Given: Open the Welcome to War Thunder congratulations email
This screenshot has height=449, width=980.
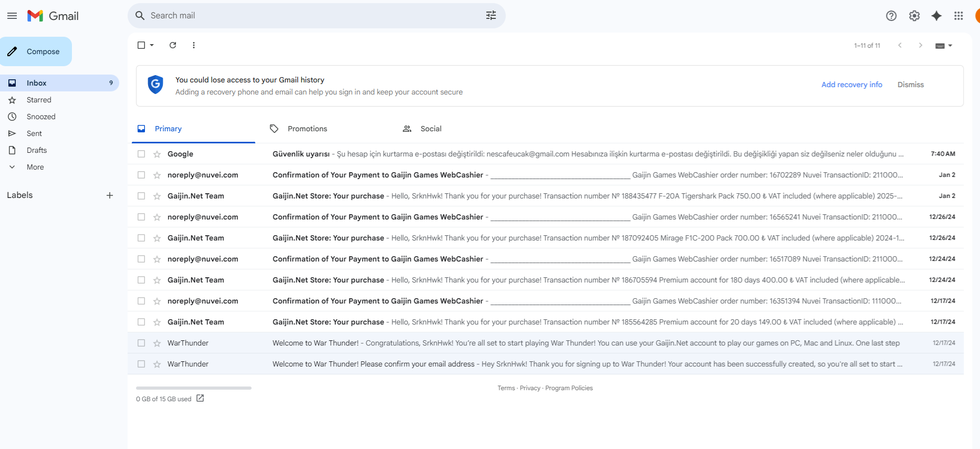Looking at the screenshot, I should 546,343.
